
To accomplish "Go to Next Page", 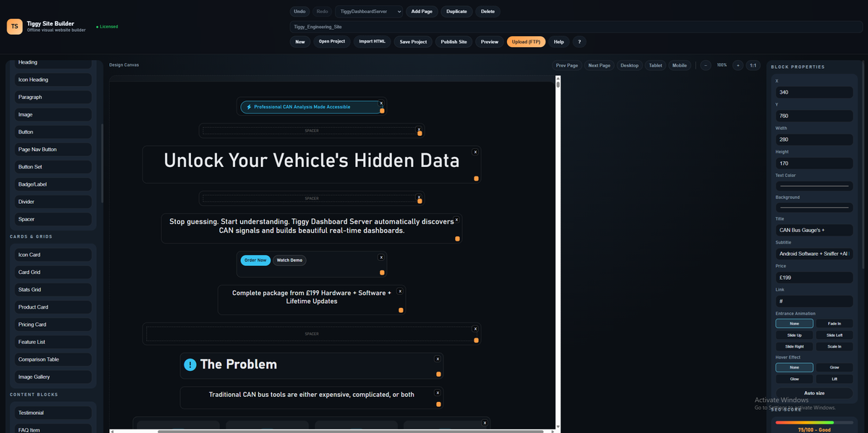I will coord(600,65).
